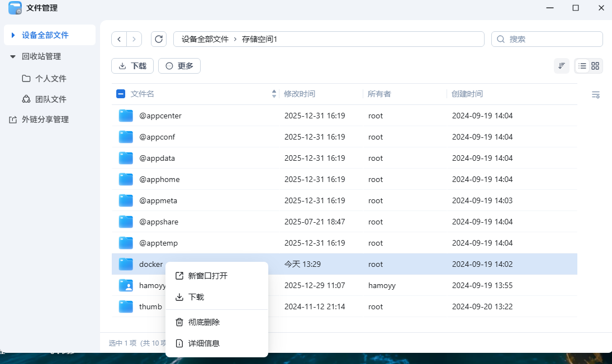This screenshot has height=364, width=612.
Task: Click created time 2024-09-19 14:03
Action: [482, 200]
